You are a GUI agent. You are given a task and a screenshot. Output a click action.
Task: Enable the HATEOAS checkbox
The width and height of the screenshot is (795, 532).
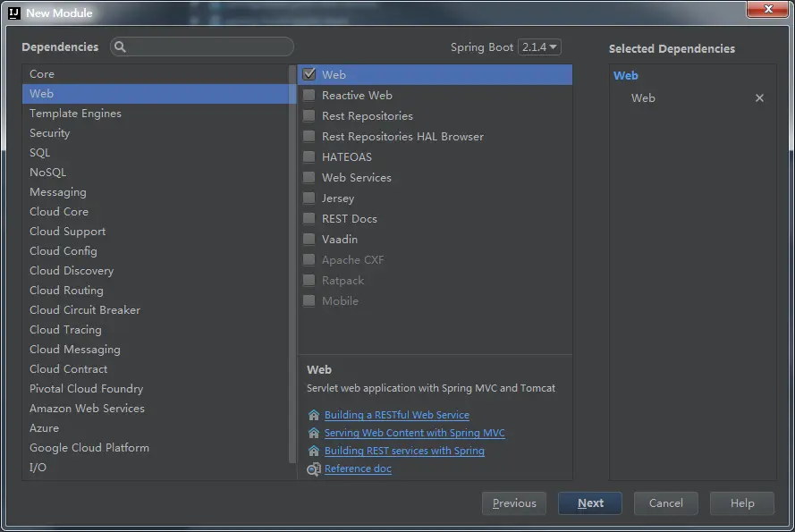click(x=309, y=156)
